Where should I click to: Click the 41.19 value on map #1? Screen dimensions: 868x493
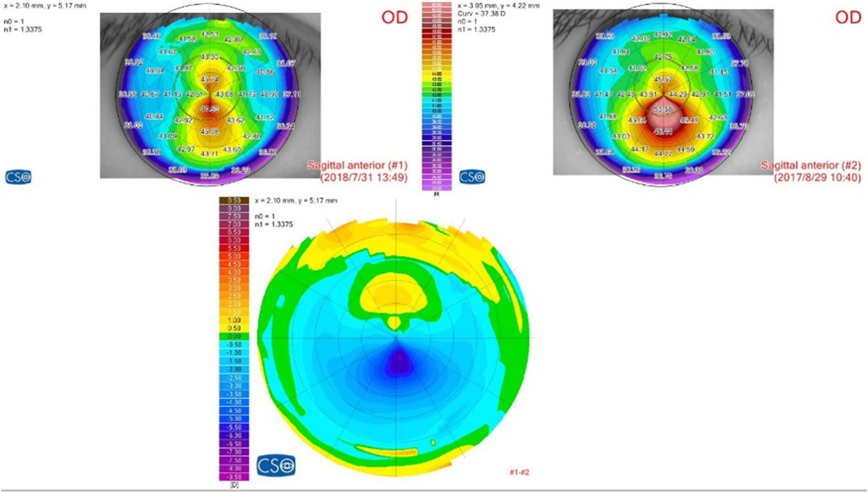tap(172, 94)
